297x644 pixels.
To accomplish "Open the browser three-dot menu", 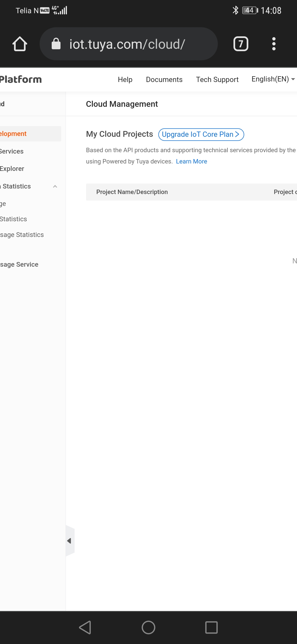I will coord(274,44).
